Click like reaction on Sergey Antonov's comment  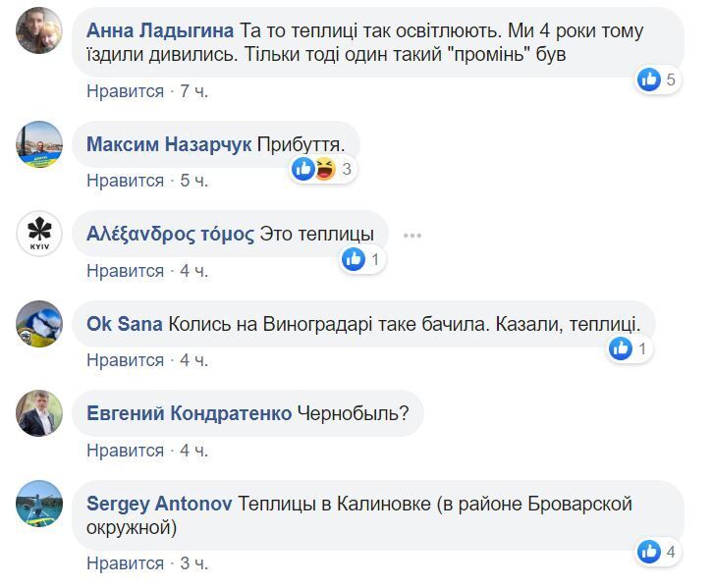649,552
